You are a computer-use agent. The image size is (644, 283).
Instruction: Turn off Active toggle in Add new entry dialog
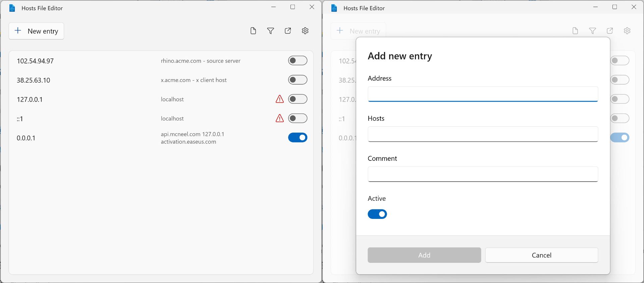pyautogui.click(x=377, y=214)
